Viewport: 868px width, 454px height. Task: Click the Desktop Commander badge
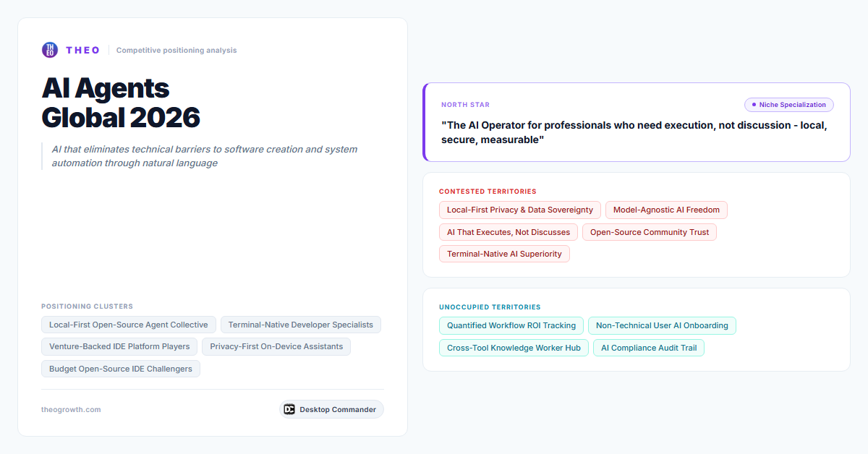[x=331, y=409]
